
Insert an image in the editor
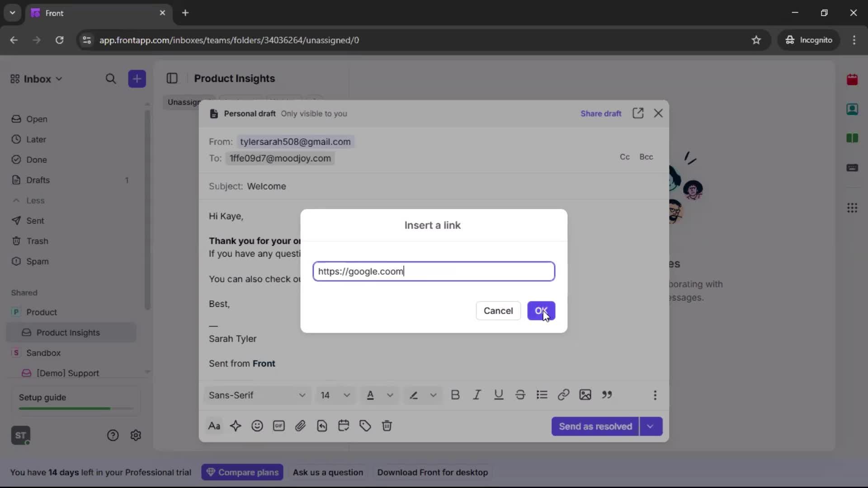pyautogui.click(x=585, y=395)
